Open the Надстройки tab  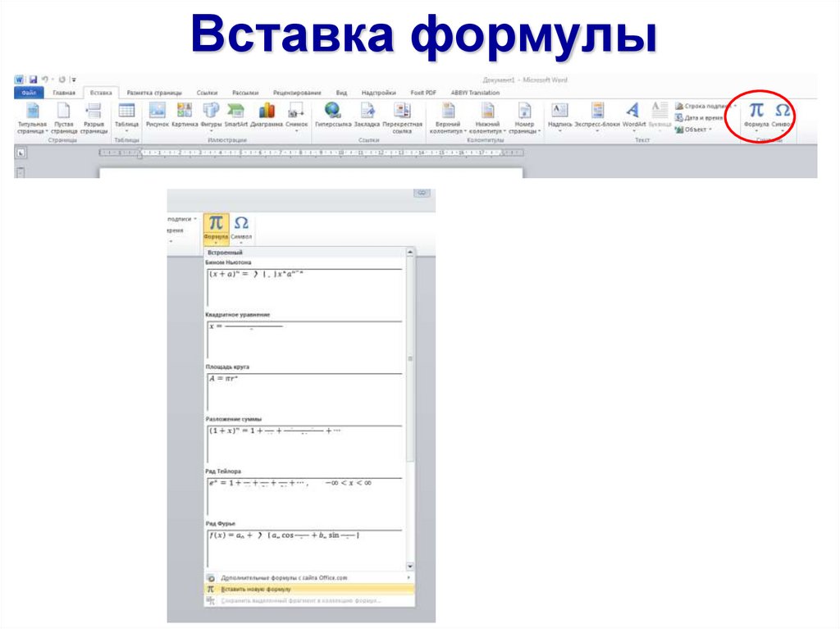coord(378,93)
